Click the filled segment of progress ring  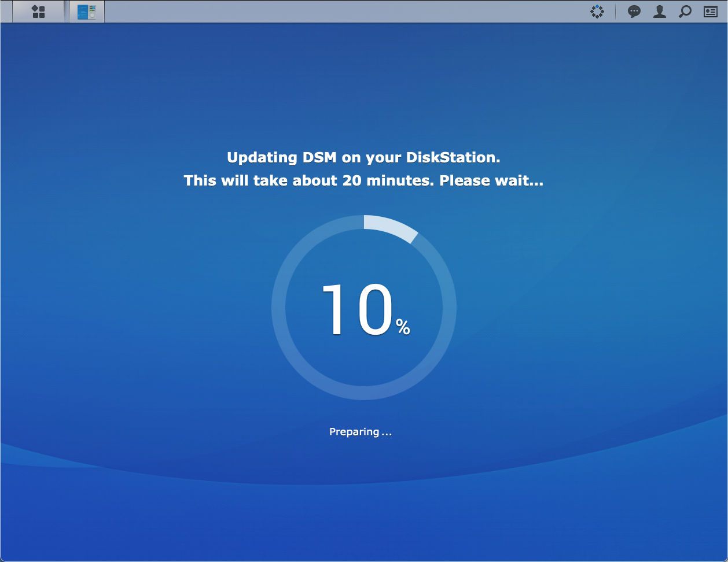click(391, 227)
